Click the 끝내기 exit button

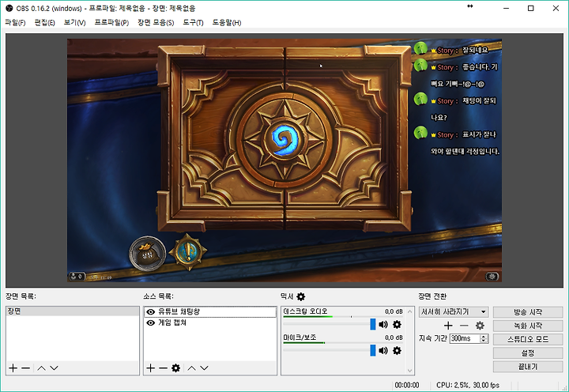click(x=528, y=367)
